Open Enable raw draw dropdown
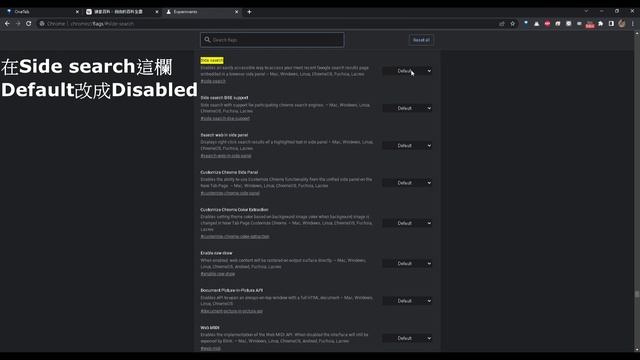Image resolution: width=640 pixels, height=360 pixels. (x=407, y=264)
